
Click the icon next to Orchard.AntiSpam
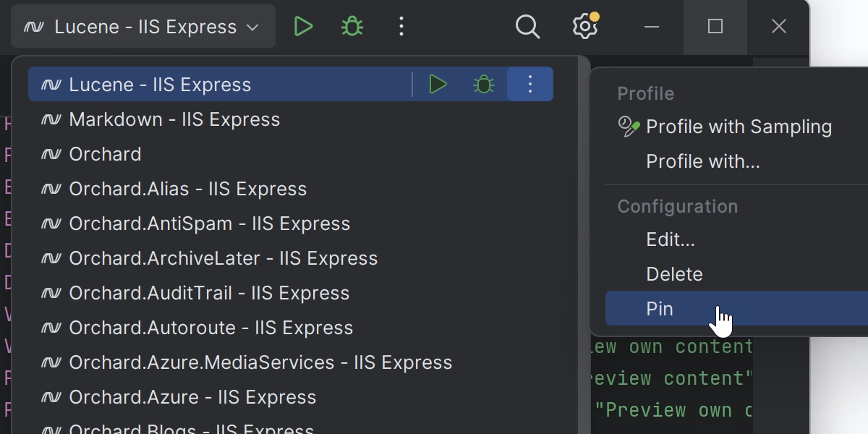point(51,224)
